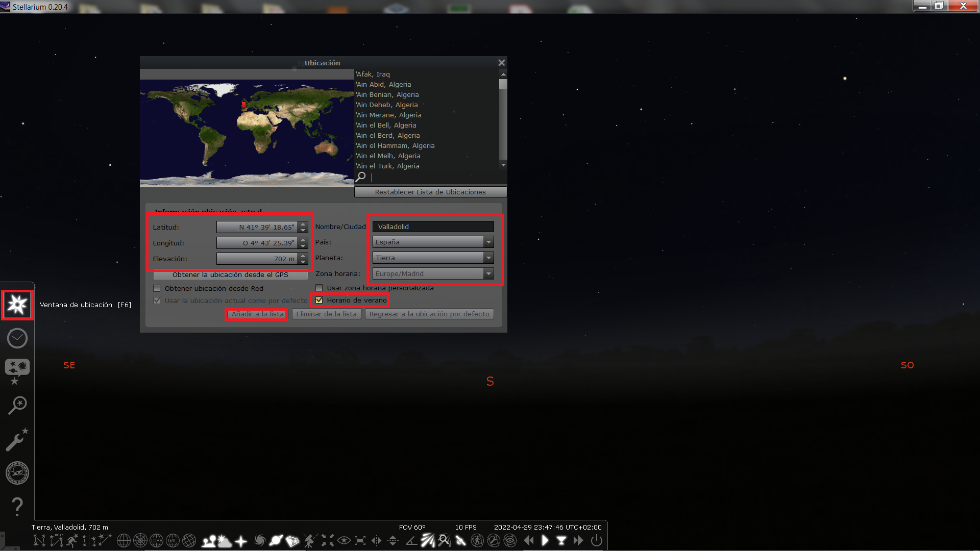Click the Elevación value field 702 m

(x=258, y=259)
